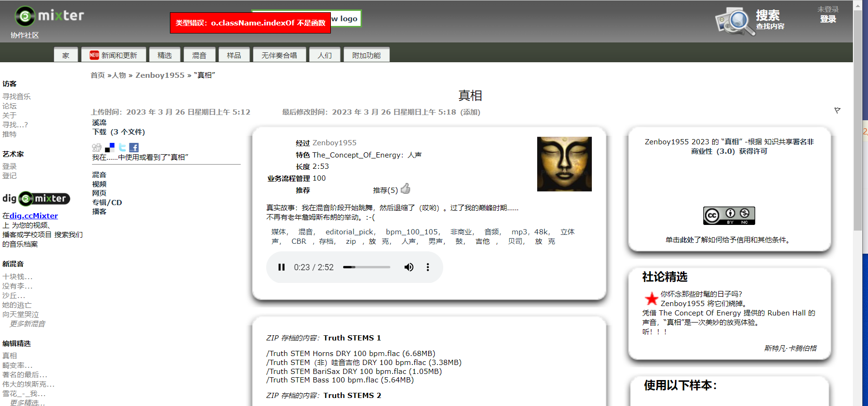Click the Creative Commons BY-NC license badge
Screen dimensions: 868x406
point(729,215)
